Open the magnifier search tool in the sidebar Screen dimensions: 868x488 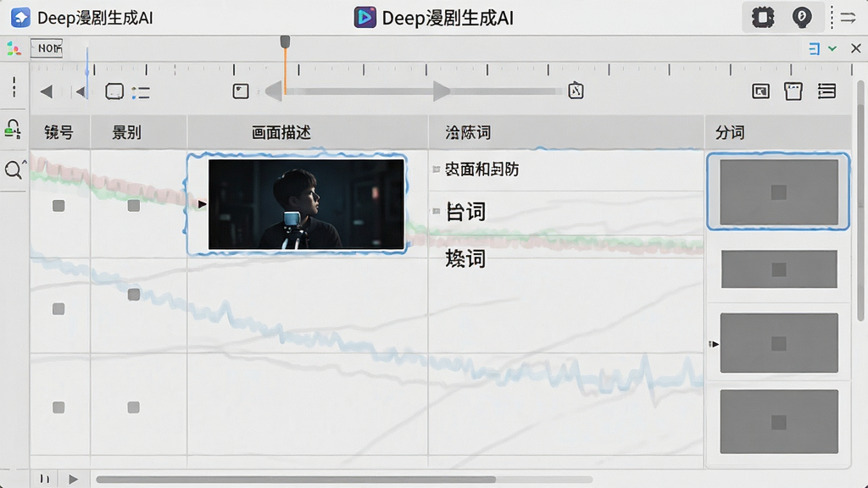coord(14,169)
